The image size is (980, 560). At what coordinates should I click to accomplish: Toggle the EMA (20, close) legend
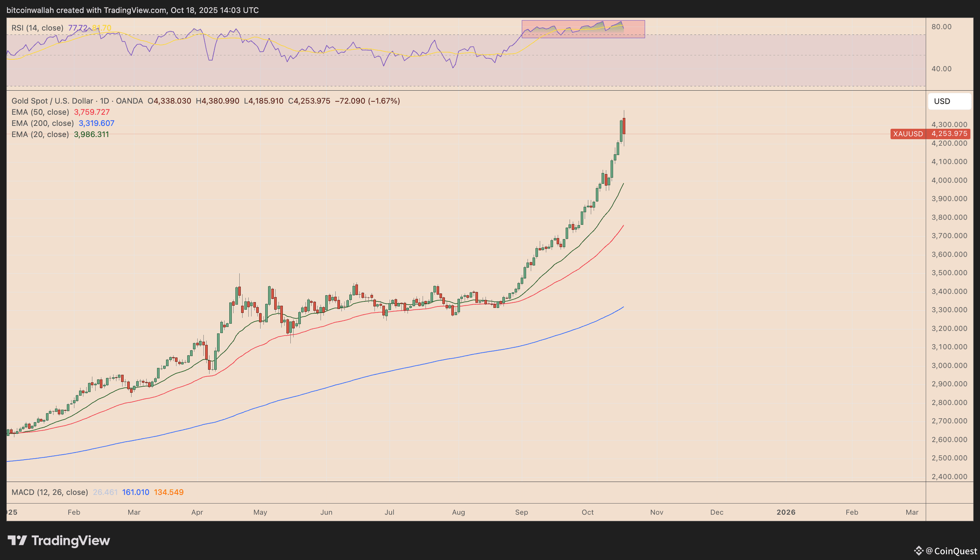[x=40, y=134]
